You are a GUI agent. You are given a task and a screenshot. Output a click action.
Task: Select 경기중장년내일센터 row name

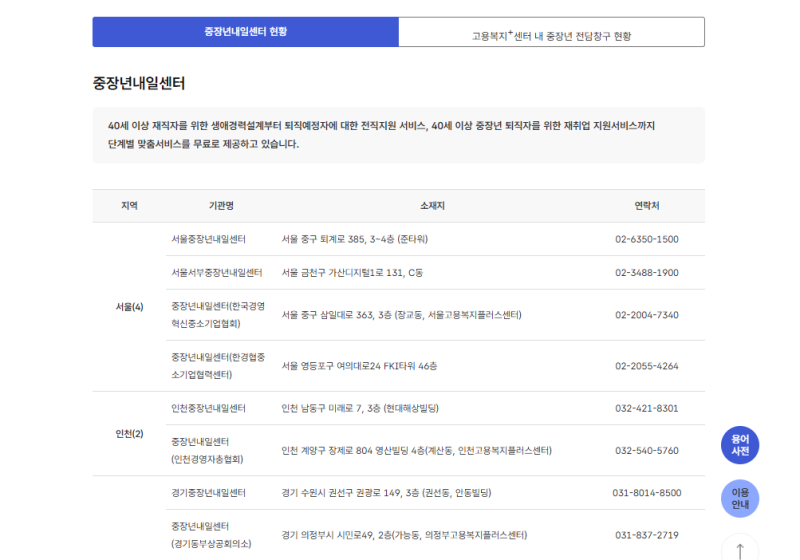pos(208,493)
